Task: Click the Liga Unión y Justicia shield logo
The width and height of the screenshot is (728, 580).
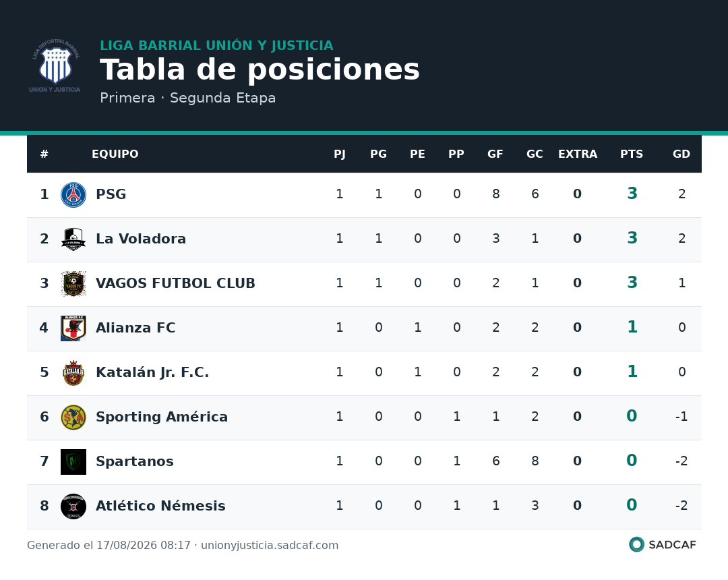Action: coord(55,65)
